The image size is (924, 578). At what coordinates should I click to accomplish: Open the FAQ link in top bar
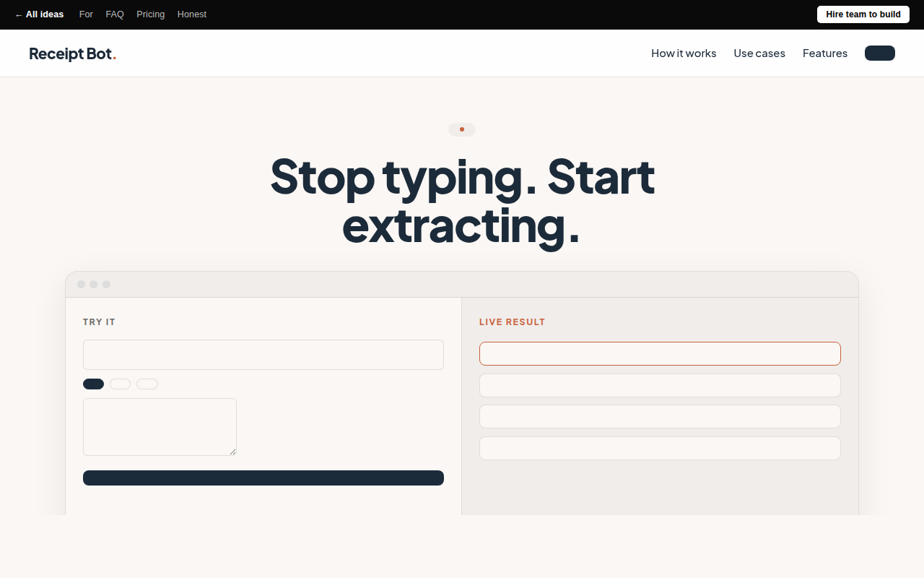[115, 14]
